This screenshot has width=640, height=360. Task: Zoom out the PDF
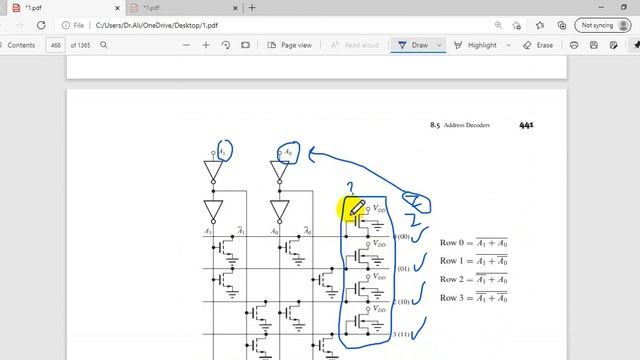pyautogui.click(x=187, y=45)
